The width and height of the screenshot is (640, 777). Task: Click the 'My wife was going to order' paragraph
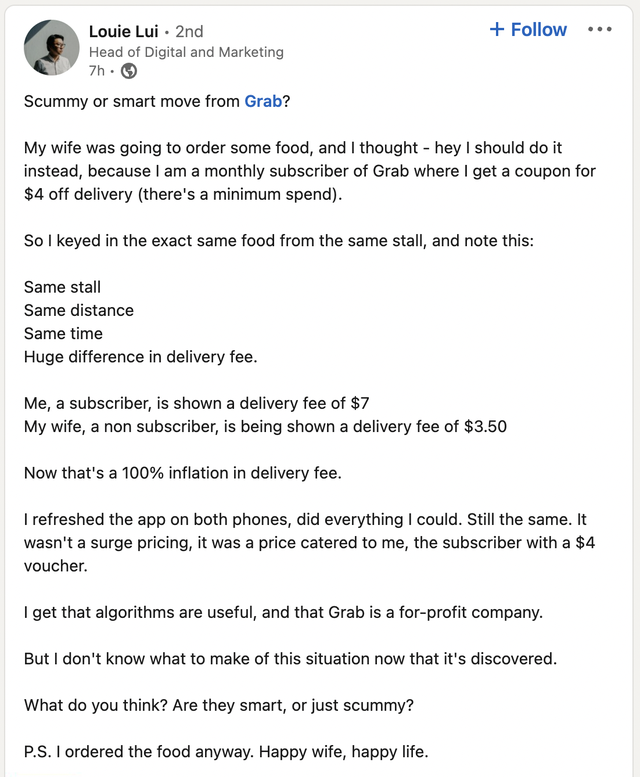point(310,171)
